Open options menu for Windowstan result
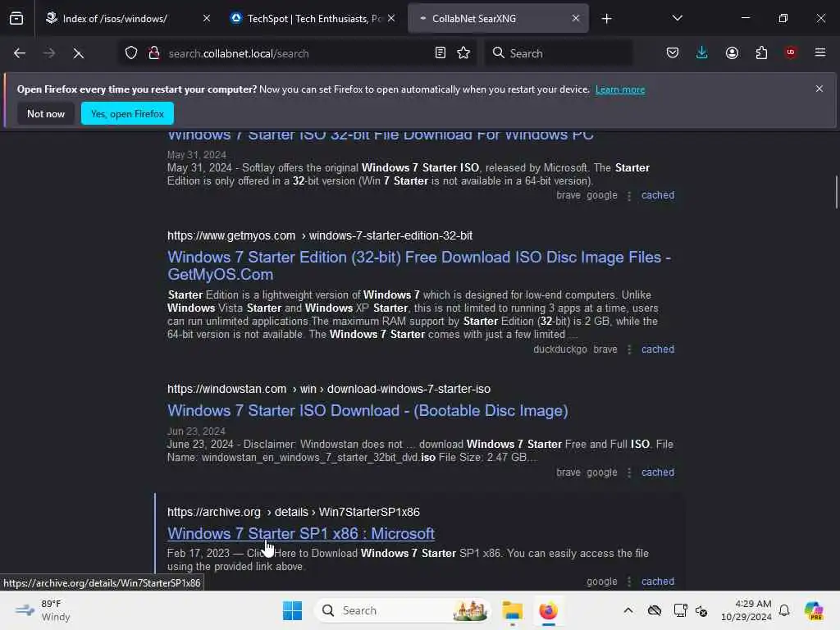The image size is (840, 630). pyautogui.click(x=629, y=473)
